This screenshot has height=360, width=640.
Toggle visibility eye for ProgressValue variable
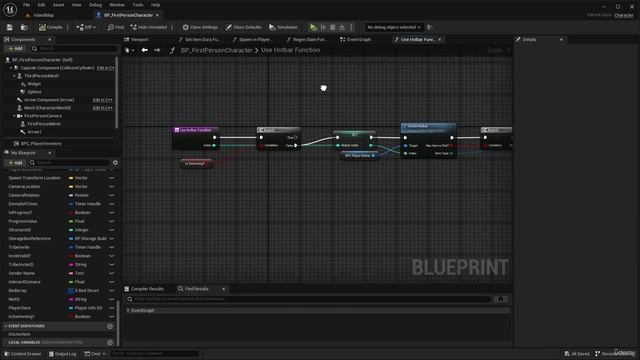pyautogui.click(x=111, y=221)
